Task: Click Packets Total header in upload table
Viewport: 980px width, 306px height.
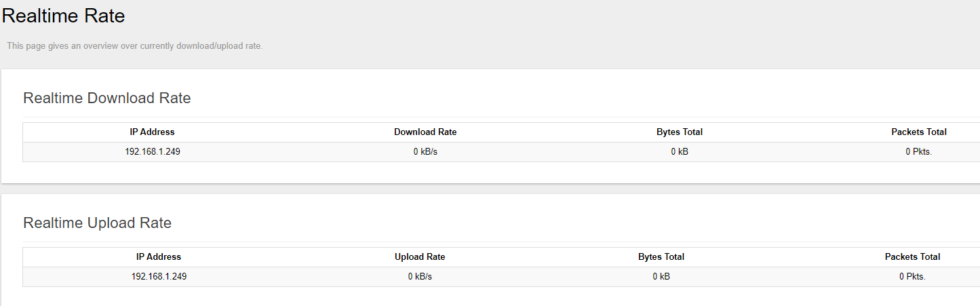Action: 913,257
